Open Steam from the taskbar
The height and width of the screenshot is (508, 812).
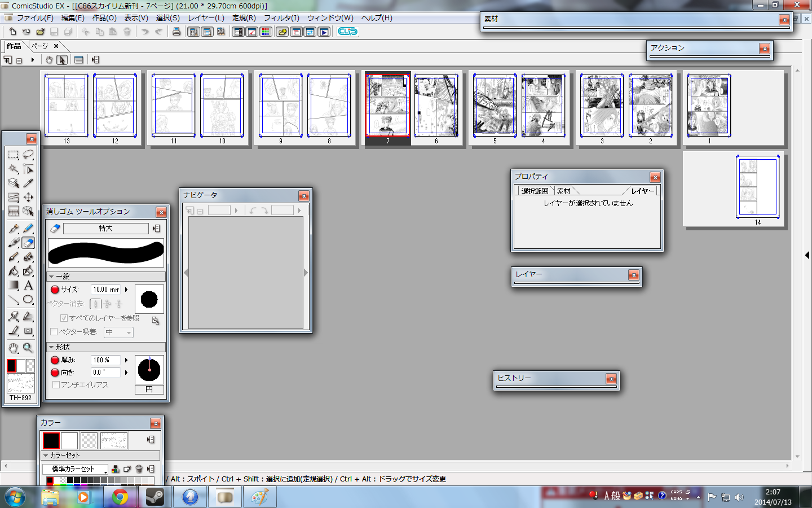pos(155,497)
